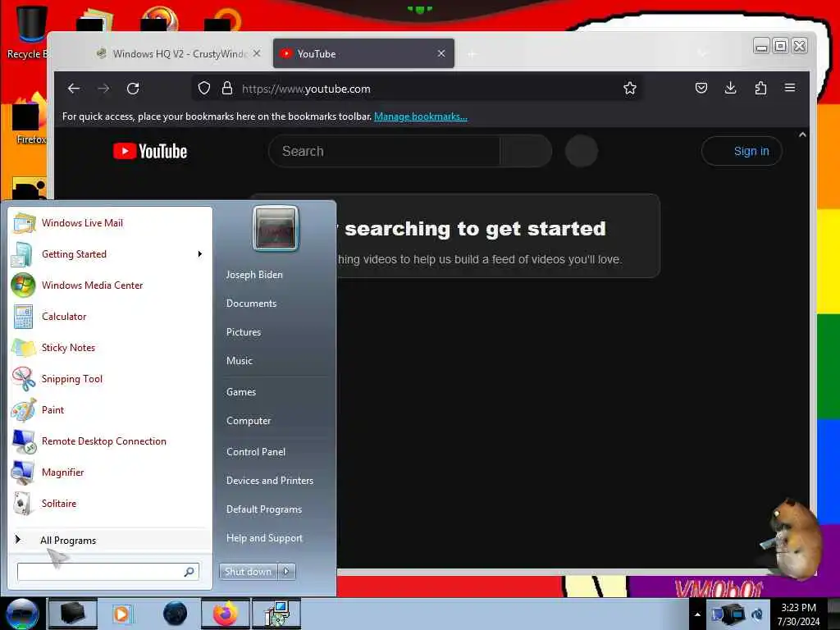Open Help and Support
The width and height of the screenshot is (840, 630).
click(264, 538)
